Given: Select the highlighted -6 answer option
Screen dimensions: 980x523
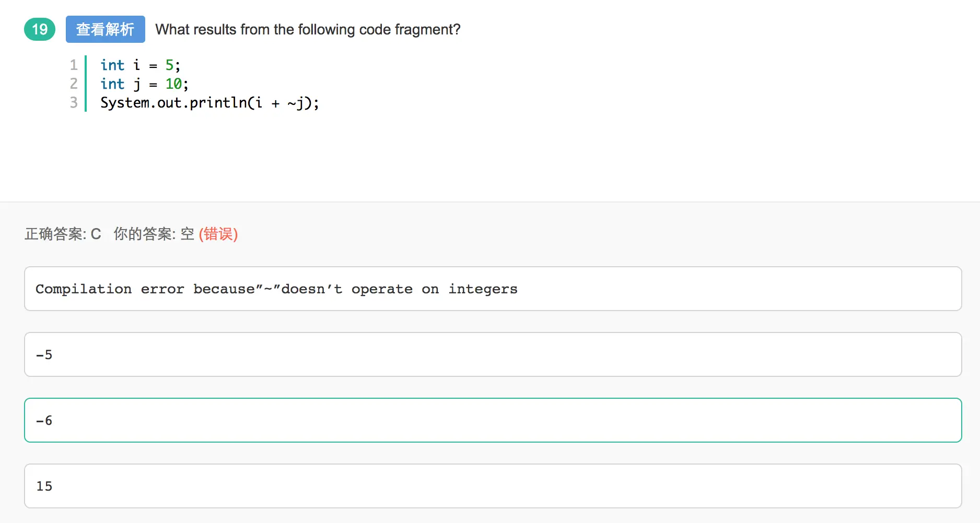Looking at the screenshot, I should (x=493, y=420).
